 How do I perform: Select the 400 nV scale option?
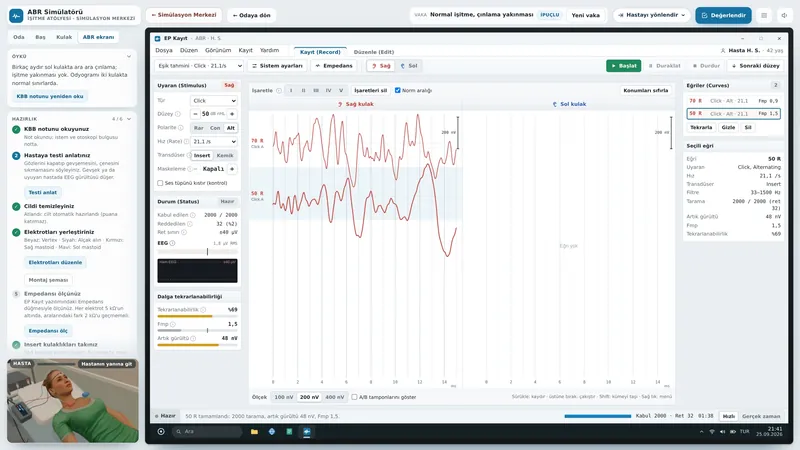335,397
